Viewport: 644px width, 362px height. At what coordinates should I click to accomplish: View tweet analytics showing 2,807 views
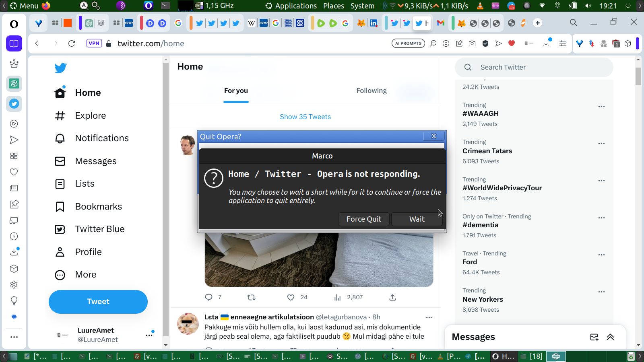click(348, 297)
